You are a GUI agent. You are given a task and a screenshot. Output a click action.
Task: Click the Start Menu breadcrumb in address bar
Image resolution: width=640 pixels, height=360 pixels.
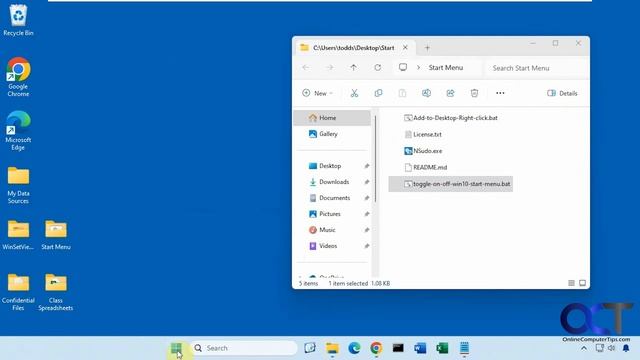(x=446, y=68)
